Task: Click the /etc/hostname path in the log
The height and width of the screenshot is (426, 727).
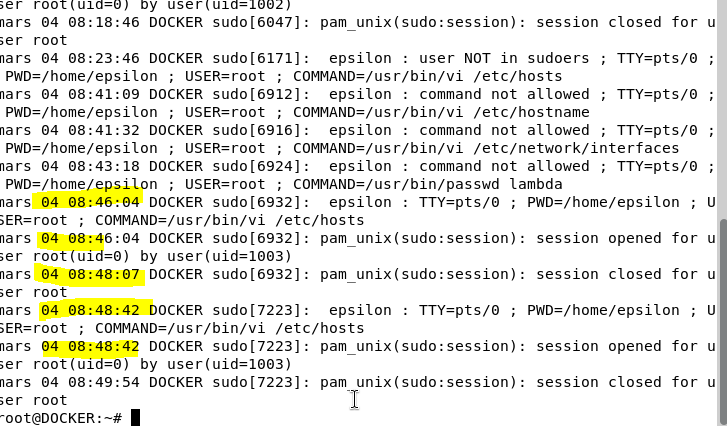Action: point(530,112)
